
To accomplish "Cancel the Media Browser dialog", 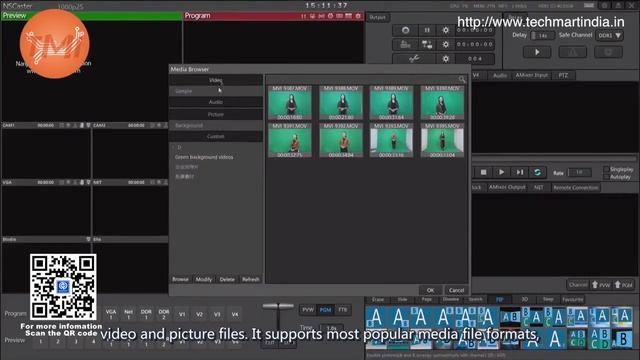I will 456,290.
